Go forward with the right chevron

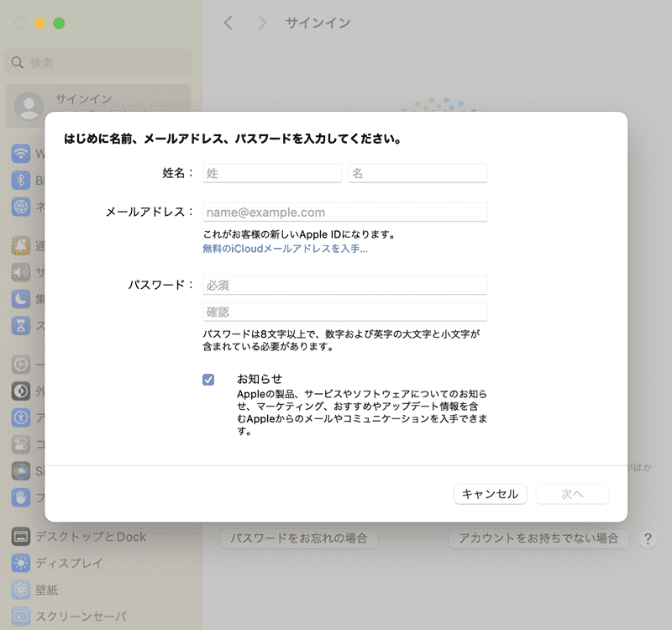(x=262, y=23)
